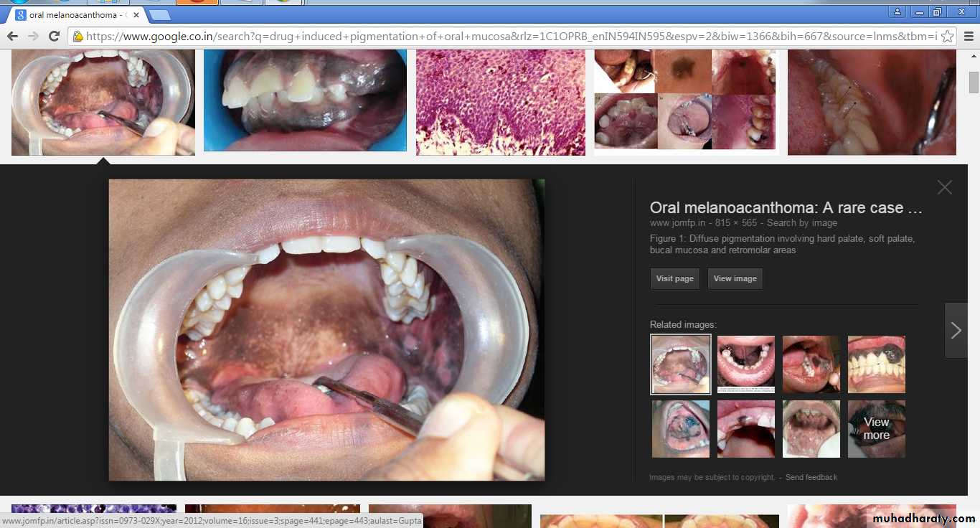Close the oral melanoacanthoma tab

pyautogui.click(x=136, y=15)
